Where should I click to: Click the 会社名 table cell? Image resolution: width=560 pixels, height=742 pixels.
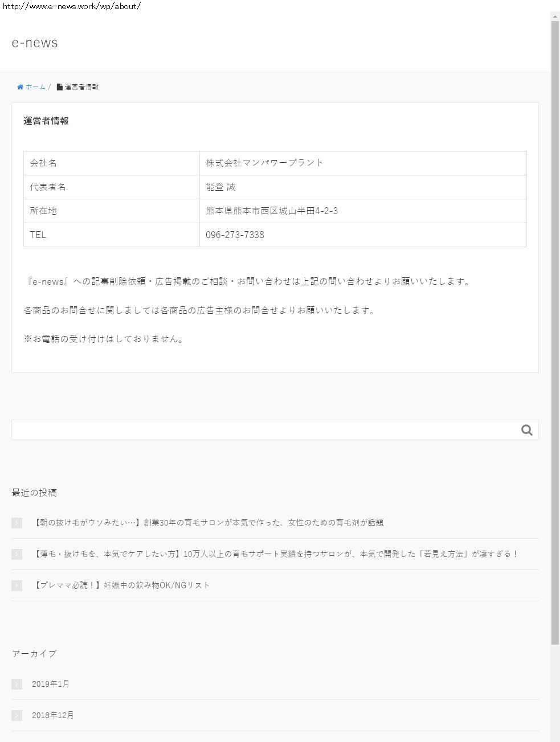tap(112, 163)
